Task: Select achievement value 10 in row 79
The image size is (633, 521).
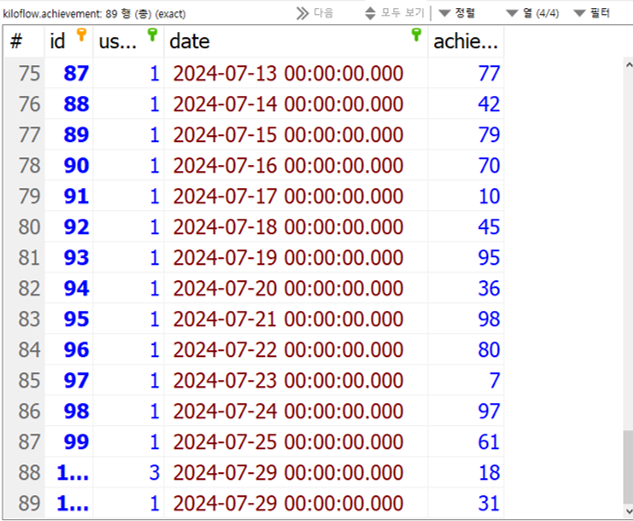Action: [465, 196]
